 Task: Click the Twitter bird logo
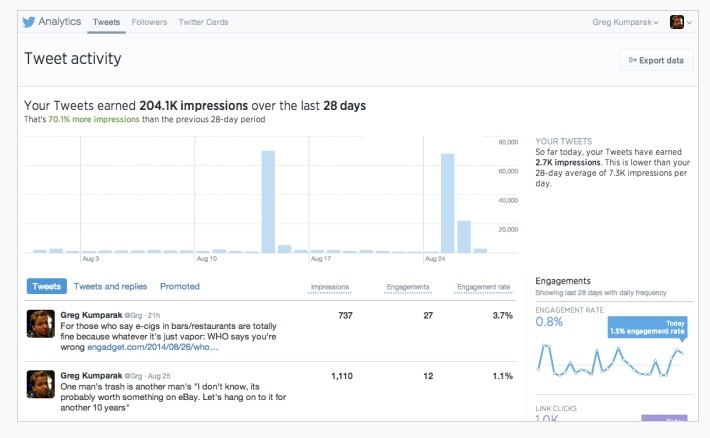click(x=29, y=22)
